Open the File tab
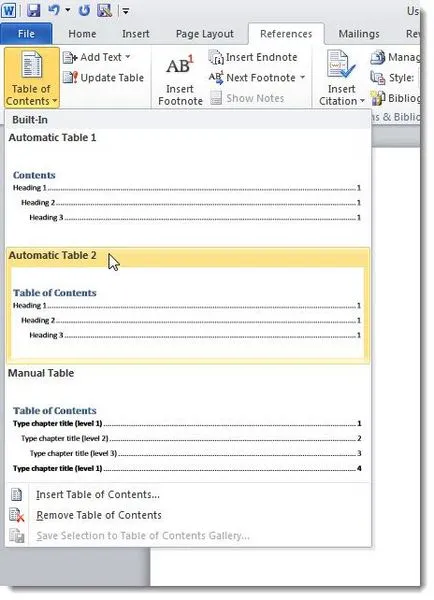 pos(26,34)
